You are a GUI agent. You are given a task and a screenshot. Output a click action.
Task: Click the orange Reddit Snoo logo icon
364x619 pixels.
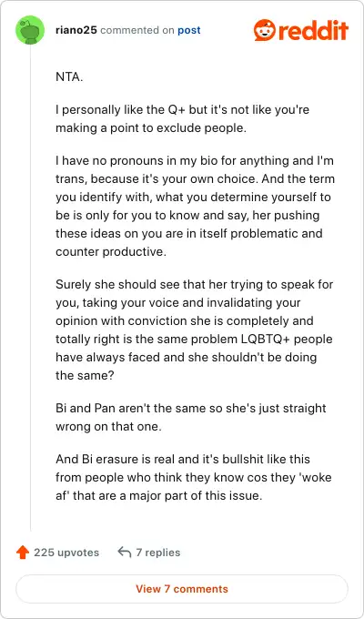[265, 30]
